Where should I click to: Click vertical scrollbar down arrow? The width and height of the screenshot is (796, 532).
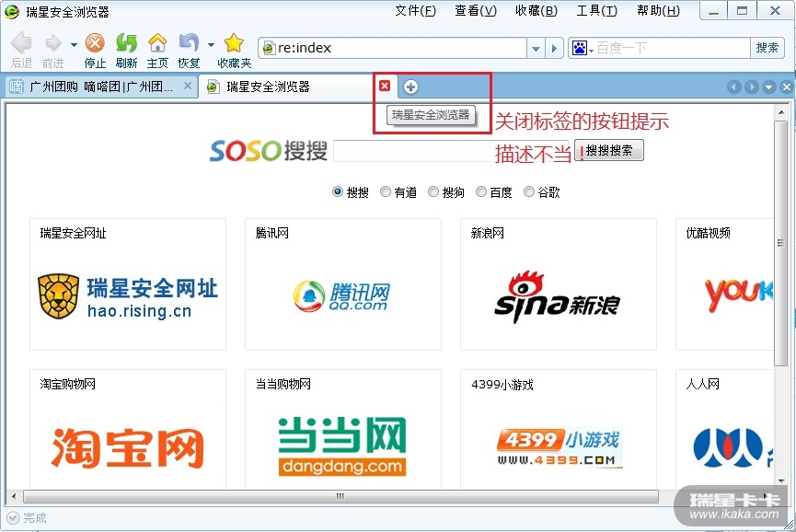pos(780,480)
